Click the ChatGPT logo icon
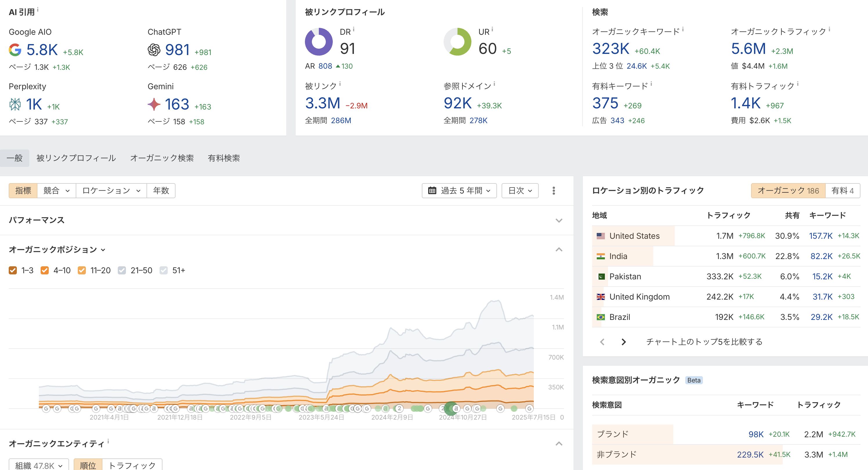Viewport: 868px width, 470px height. (x=154, y=50)
